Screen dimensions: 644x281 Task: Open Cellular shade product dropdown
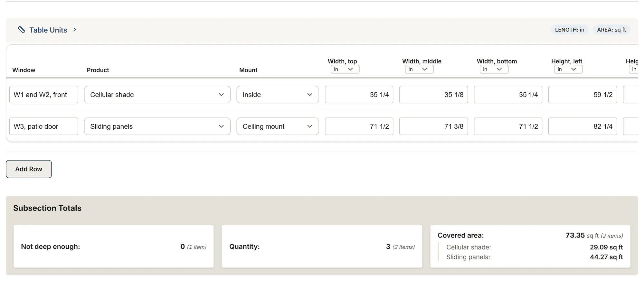pyautogui.click(x=157, y=95)
